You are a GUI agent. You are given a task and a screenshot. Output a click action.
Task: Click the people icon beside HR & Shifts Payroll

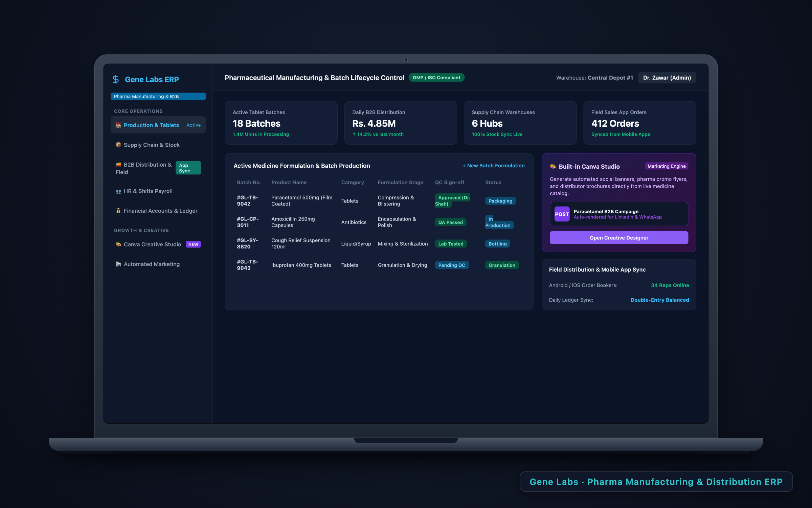118,191
